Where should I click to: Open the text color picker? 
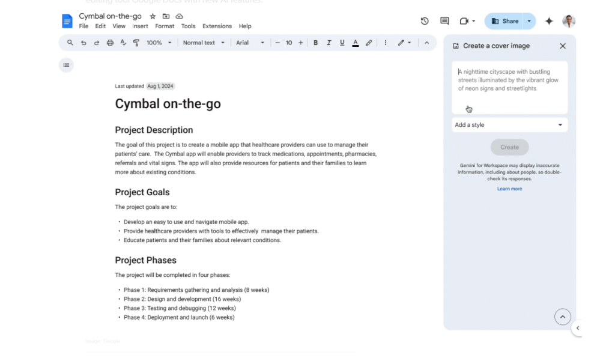pyautogui.click(x=355, y=43)
